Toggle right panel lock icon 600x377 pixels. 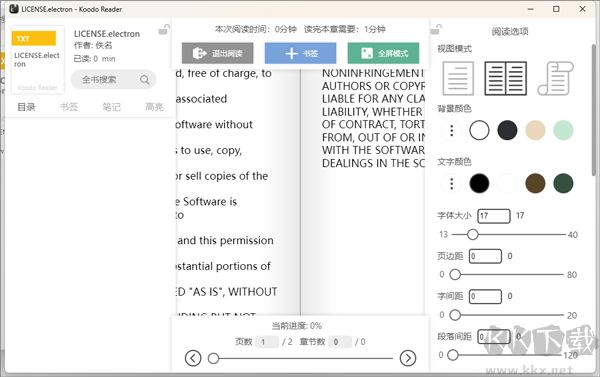[x=436, y=29]
